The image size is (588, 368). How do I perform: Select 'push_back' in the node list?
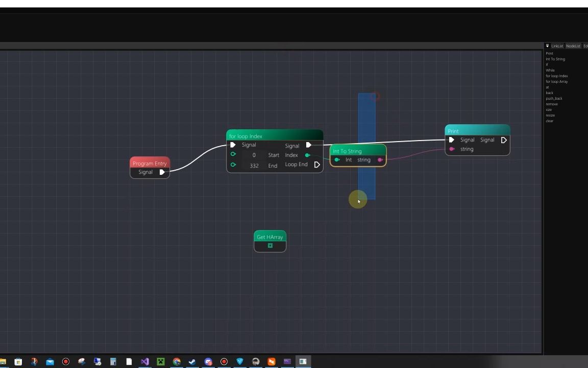554,98
